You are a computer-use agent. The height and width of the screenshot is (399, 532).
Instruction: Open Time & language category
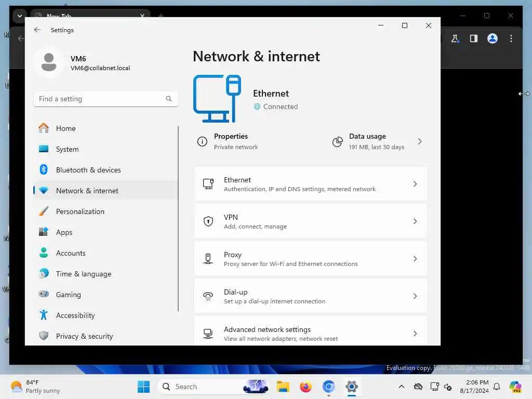tap(105, 274)
